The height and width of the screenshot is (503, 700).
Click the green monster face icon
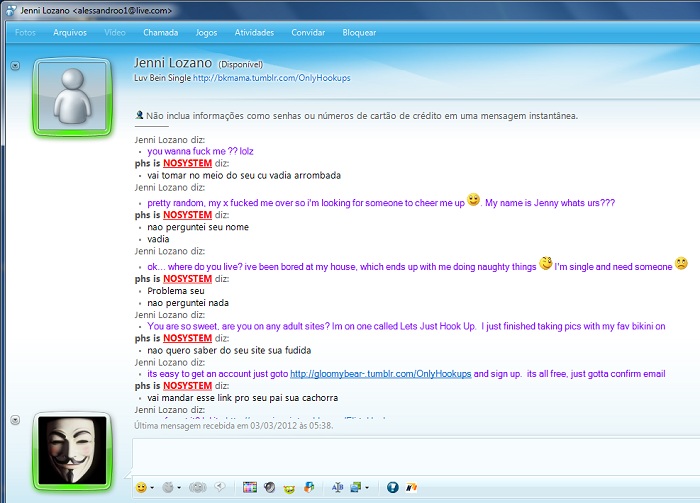(289, 487)
